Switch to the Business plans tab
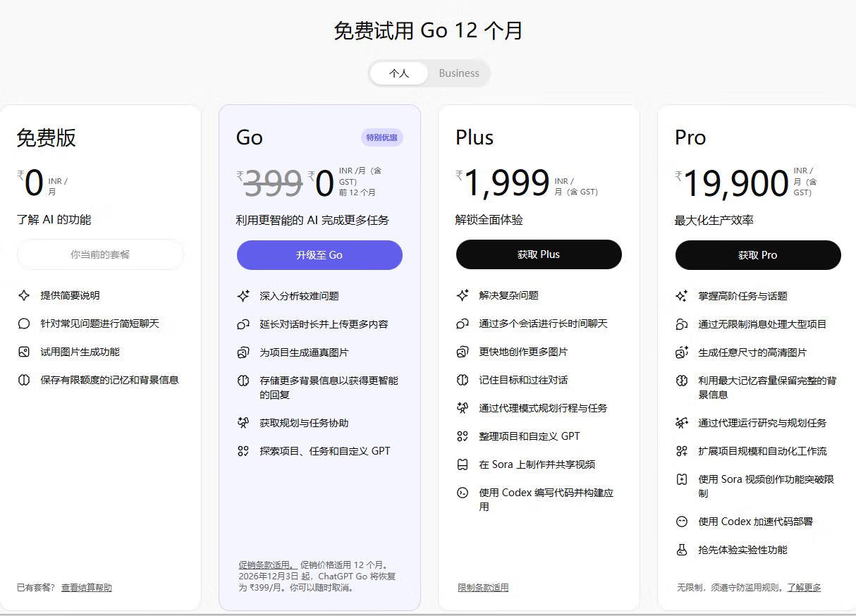Screen dimensions: 856x616 click(458, 73)
